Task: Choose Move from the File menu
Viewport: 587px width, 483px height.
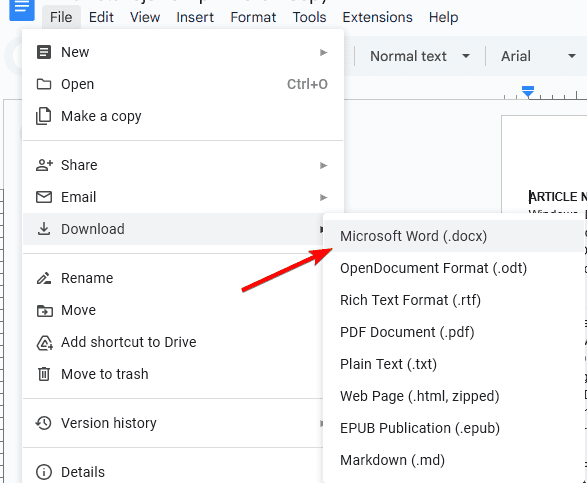Action: coord(173,310)
